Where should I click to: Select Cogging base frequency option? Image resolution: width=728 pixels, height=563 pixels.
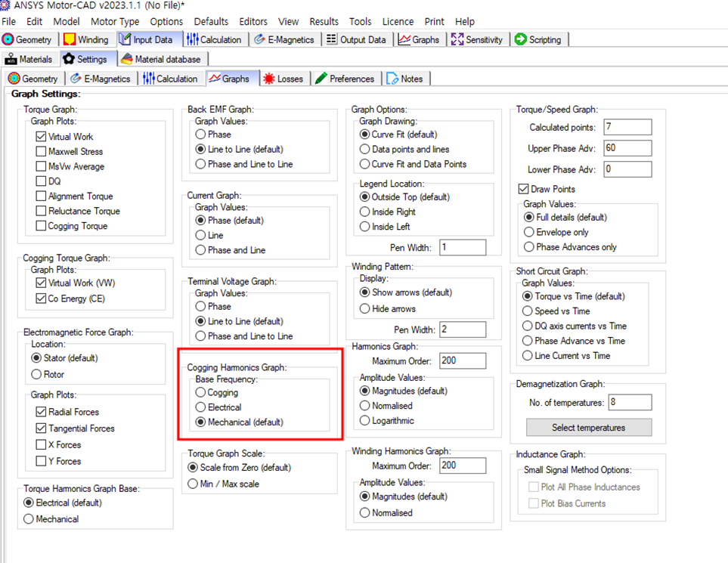200,392
